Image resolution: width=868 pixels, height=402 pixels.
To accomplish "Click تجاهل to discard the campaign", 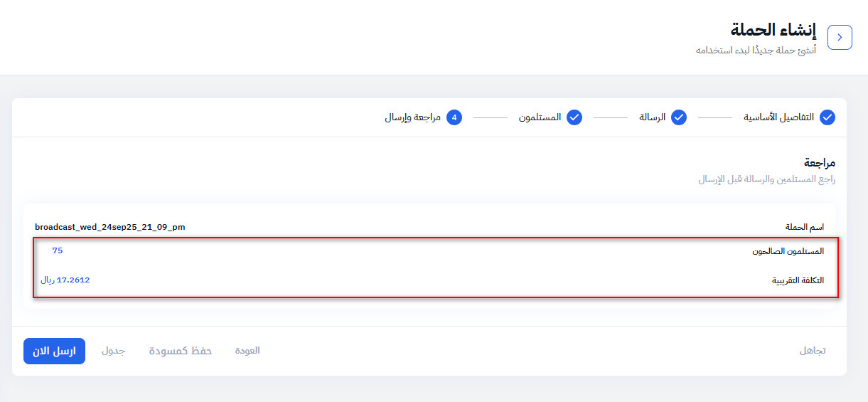I will (x=813, y=351).
